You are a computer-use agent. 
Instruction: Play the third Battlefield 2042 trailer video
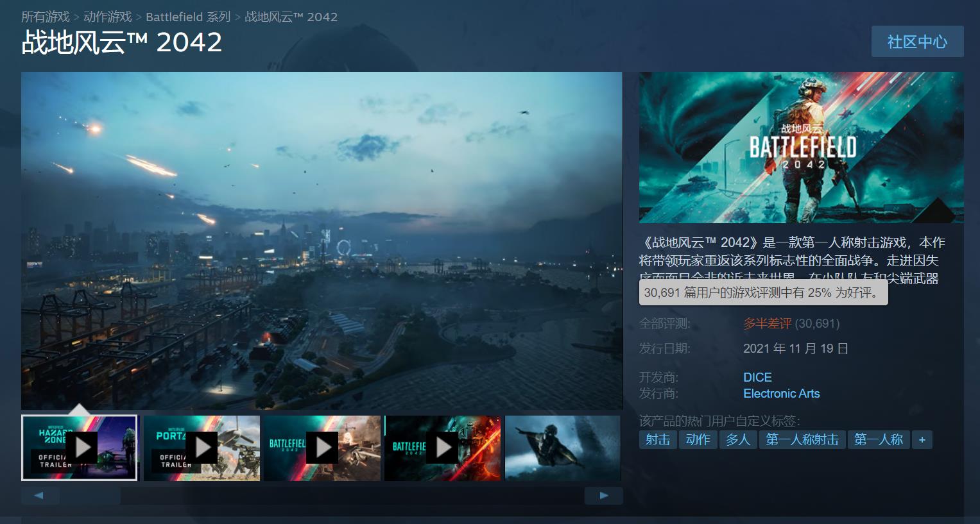[x=322, y=447]
